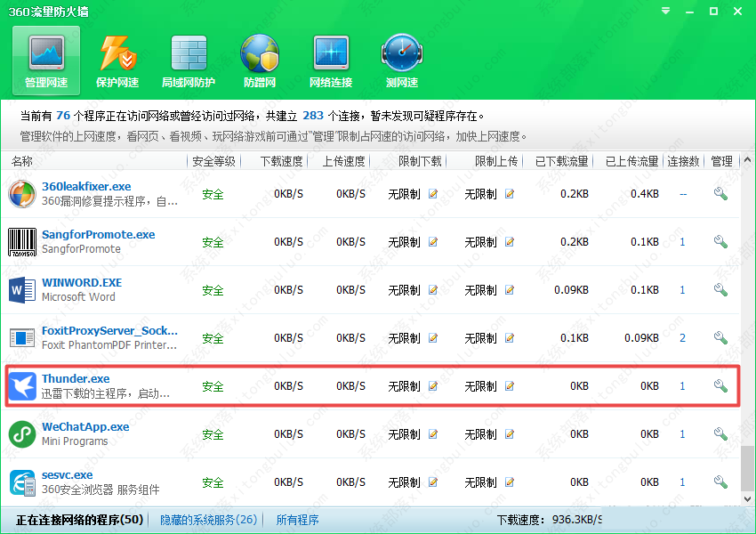Viewport: 756px width, 534px height.
Task: Open manage wrench for sesvc.exe
Action: pos(720,482)
